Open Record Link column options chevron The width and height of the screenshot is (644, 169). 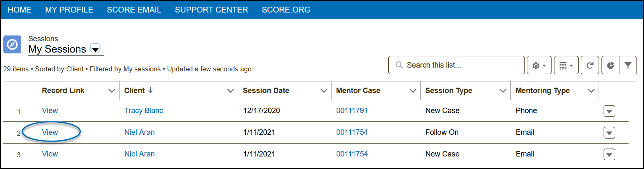112,91
